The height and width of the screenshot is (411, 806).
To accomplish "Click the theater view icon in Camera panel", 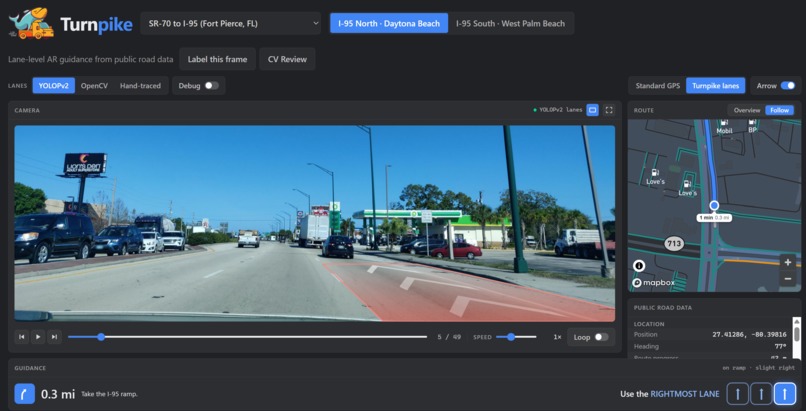I will click(x=592, y=110).
